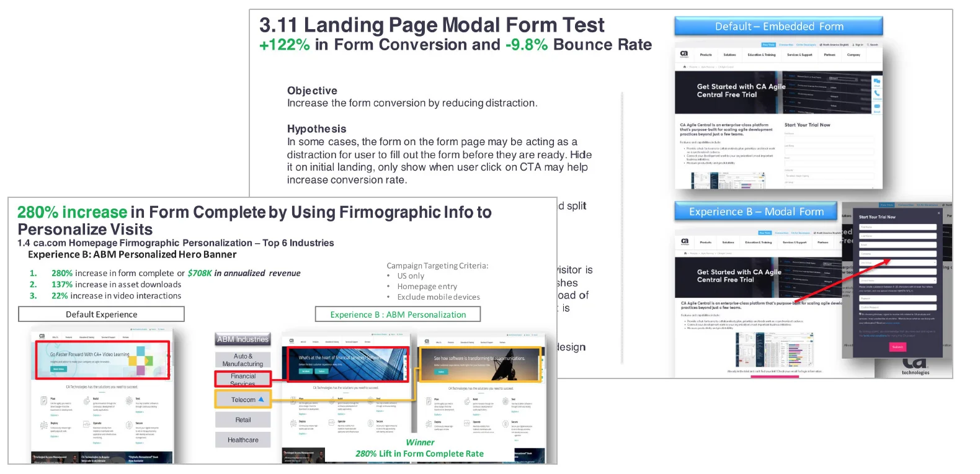Click the CA technologies logo at slide corner
Image resolution: width=980 pixels, height=474 pixels.
915,365
